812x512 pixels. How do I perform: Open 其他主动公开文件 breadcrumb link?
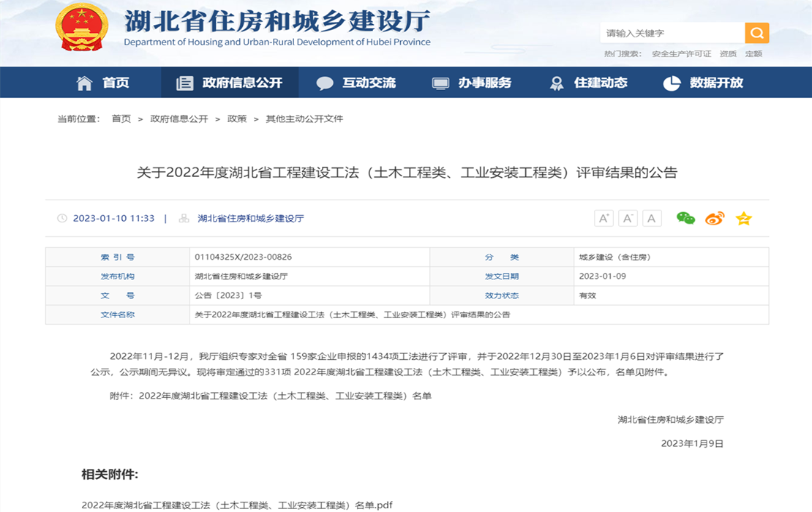click(x=304, y=118)
